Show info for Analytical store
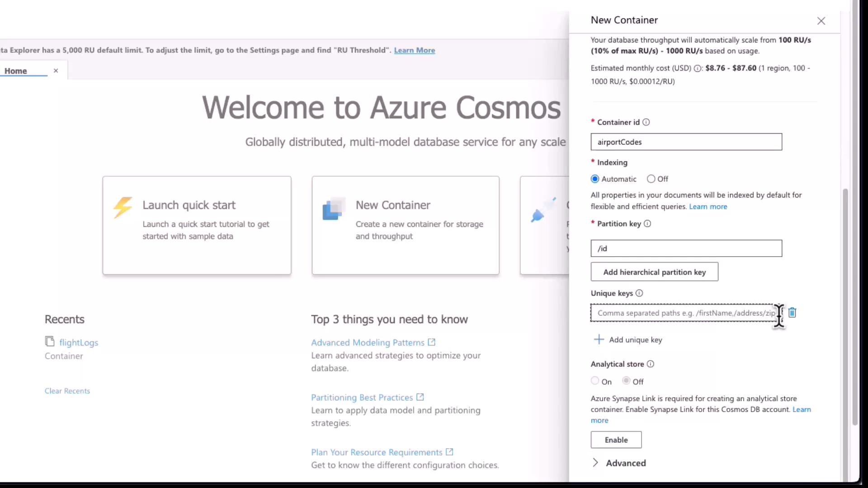The image size is (868, 488). click(651, 364)
